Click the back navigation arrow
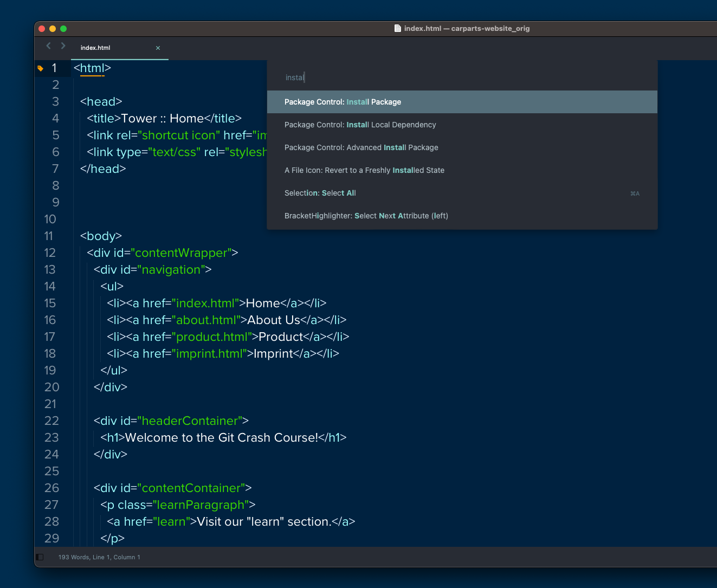Viewport: 717px width, 588px height. (48, 46)
